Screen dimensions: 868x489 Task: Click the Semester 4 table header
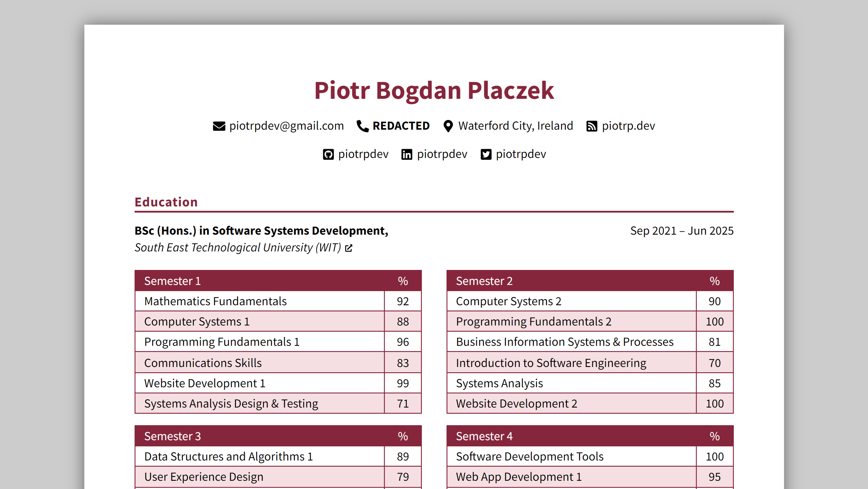tap(484, 436)
